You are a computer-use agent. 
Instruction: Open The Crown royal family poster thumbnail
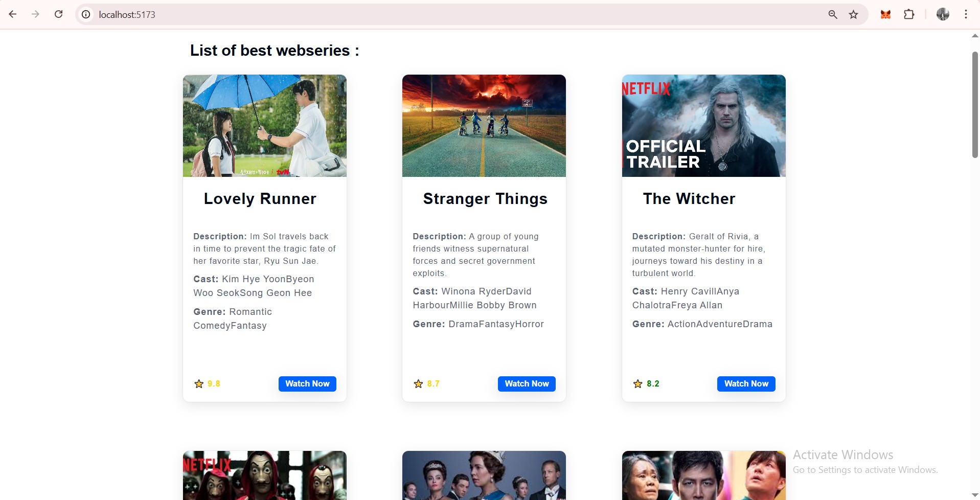click(x=484, y=475)
